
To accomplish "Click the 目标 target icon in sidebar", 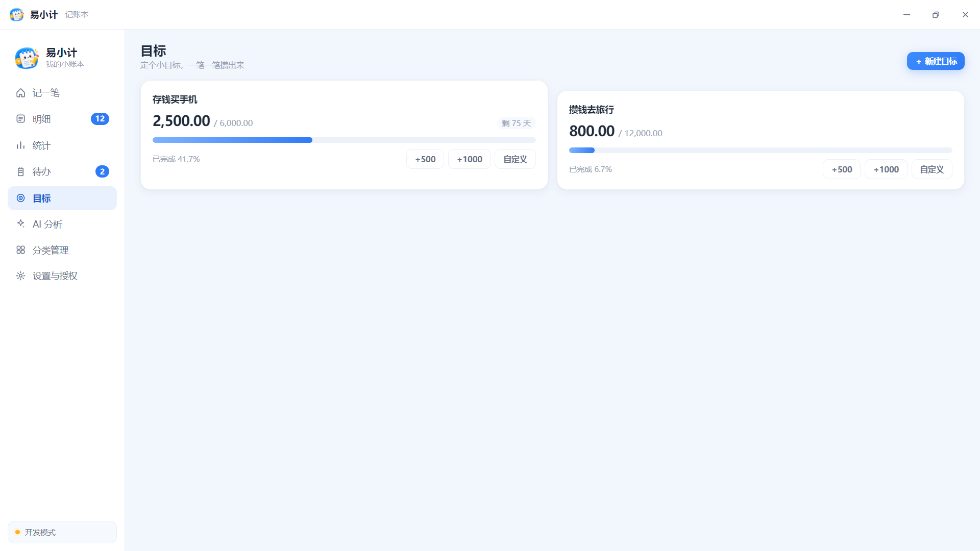I will [x=20, y=198].
